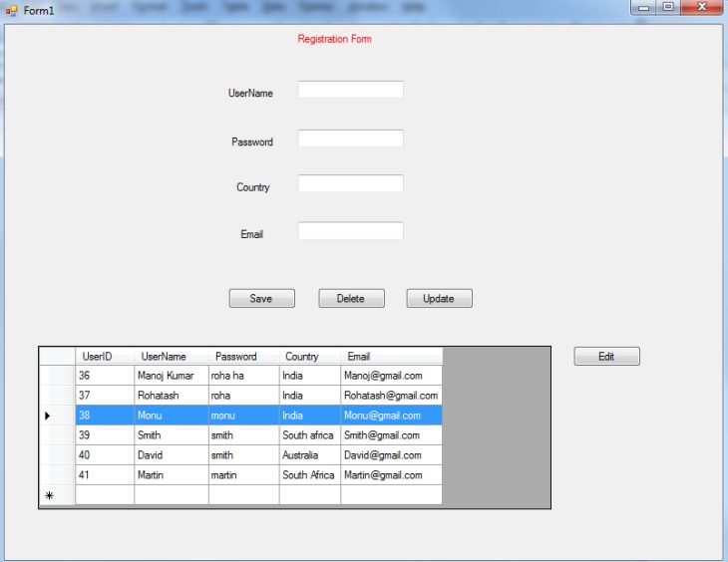Select cell with UserID 36
Viewport: 728px width, 562px height.
coord(105,376)
